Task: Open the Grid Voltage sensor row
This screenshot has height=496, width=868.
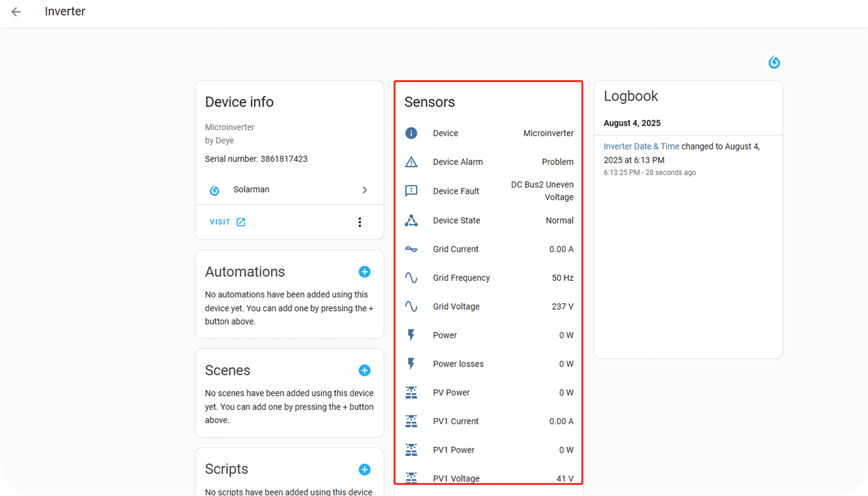Action: [x=489, y=307]
